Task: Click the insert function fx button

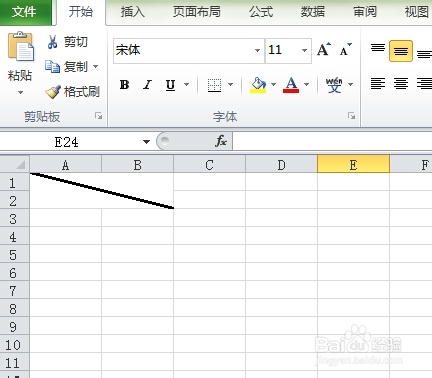Action: pos(221,141)
